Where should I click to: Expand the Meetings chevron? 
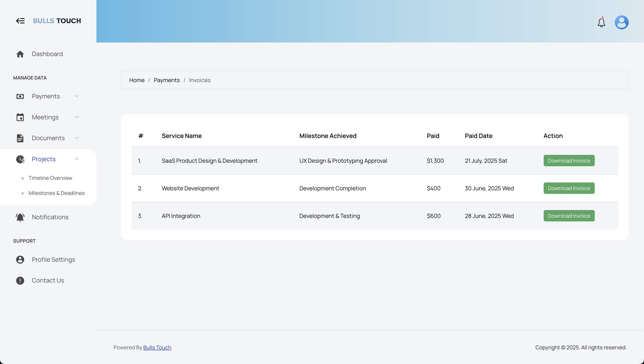(x=77, y=117)
